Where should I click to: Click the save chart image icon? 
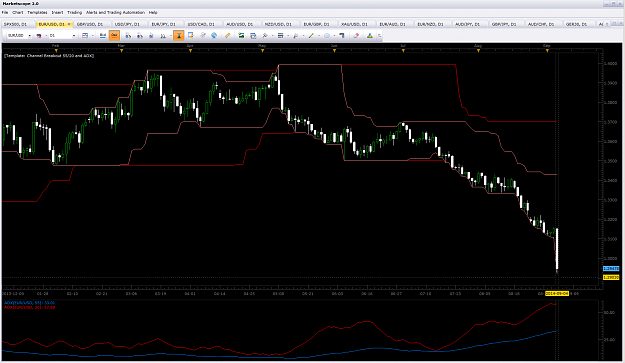[x=241, y=35]
